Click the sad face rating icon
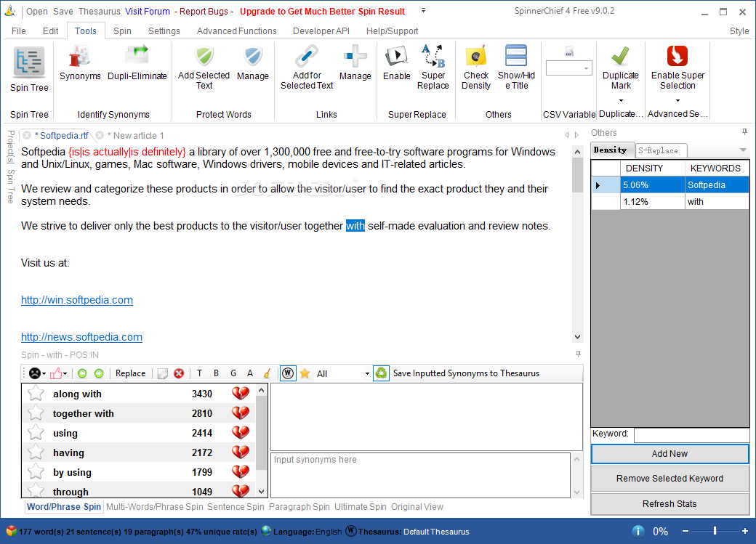This screenshot has height=544, width=756. (35, 373)
